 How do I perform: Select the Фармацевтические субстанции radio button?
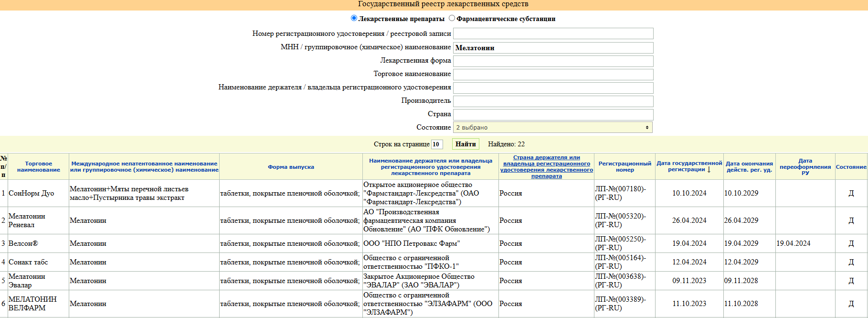click(x=452, y=18)
